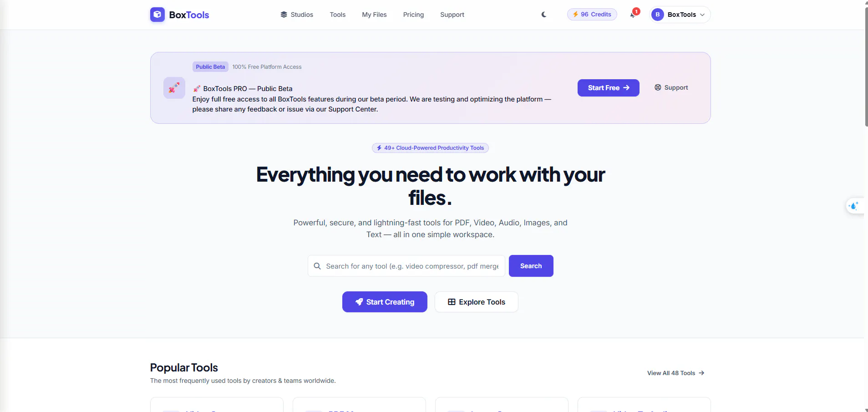
Task: Click the 49+ Cloud-Powered Productivity Tools pill
Action: point(430,148)
